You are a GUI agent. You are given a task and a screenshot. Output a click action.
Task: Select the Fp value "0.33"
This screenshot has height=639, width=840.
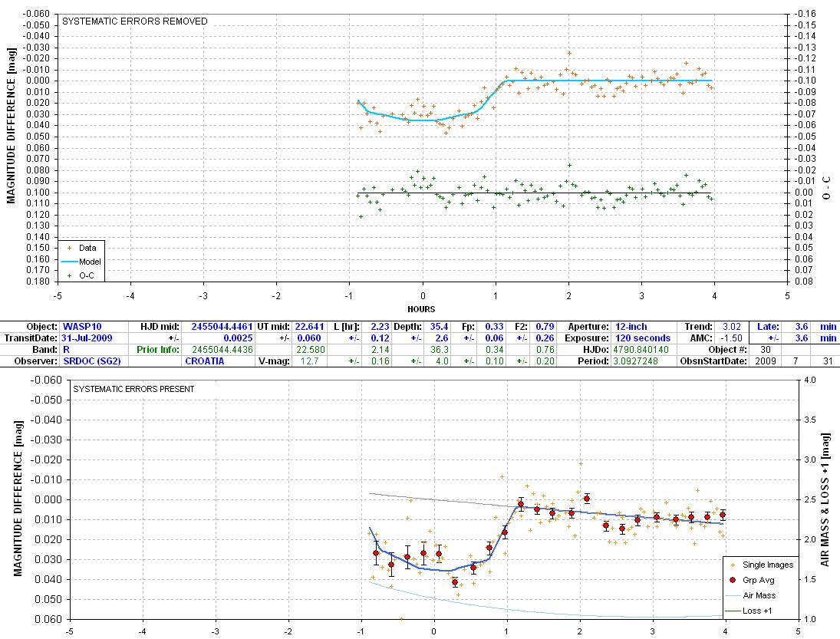[494, 327]
